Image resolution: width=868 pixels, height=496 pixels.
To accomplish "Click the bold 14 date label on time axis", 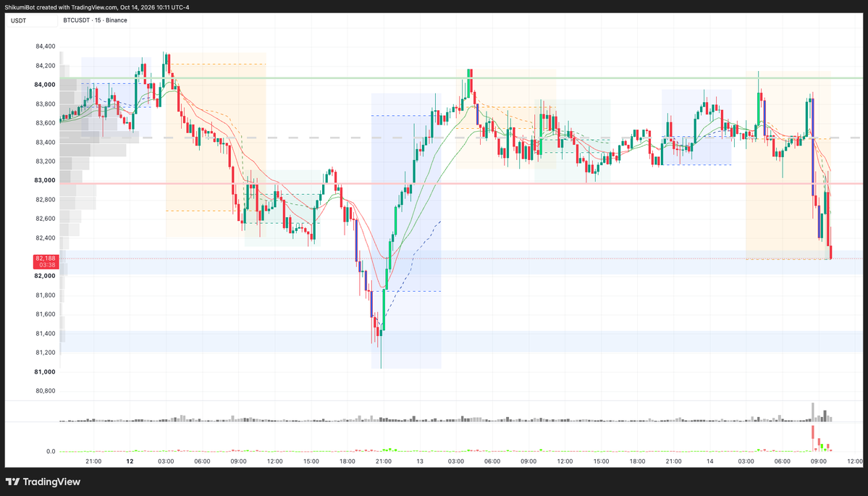I will [709, 461].
